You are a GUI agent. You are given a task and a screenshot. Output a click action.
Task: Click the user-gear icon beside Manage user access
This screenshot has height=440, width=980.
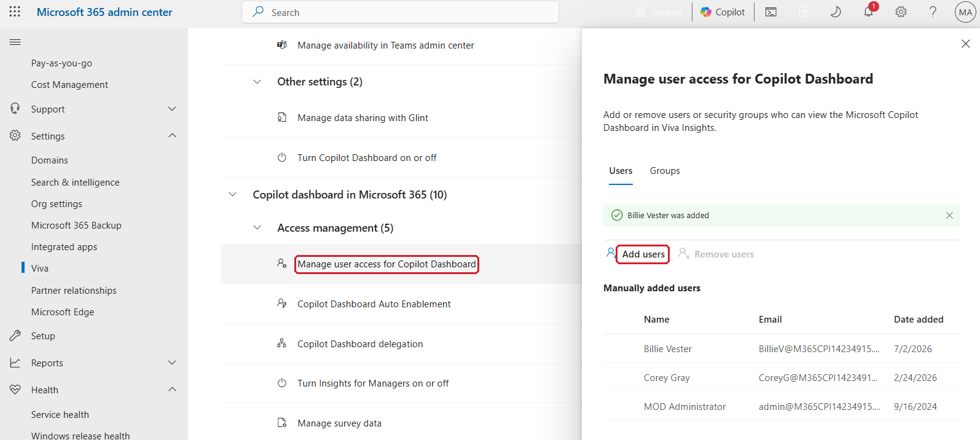click(282, 264)
